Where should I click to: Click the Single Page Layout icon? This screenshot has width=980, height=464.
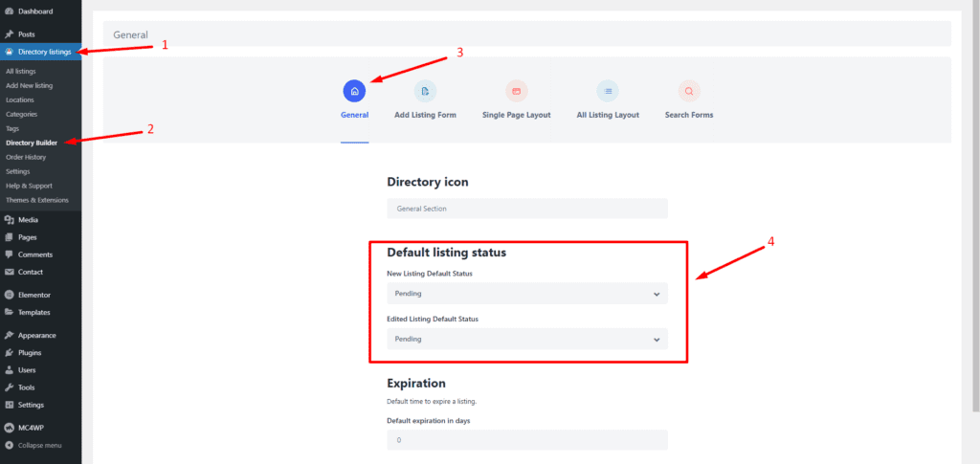coord(516,92)
